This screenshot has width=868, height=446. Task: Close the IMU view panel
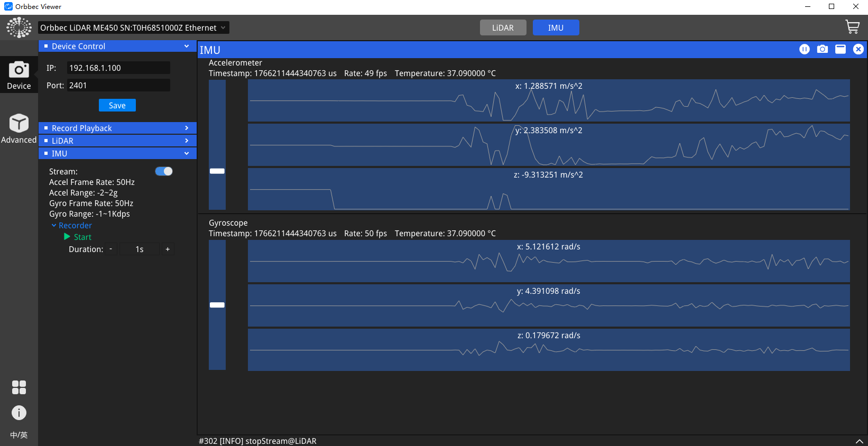(858, 49)
